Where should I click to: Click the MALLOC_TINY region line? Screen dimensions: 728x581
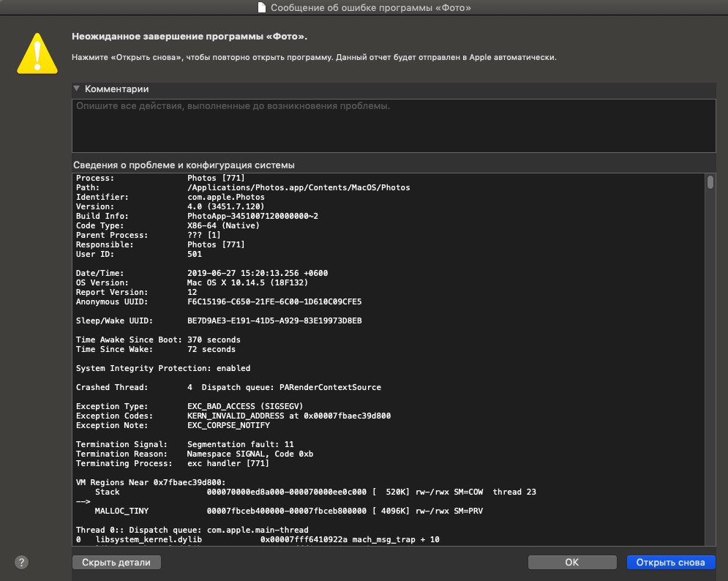click(x=289, y=511)
